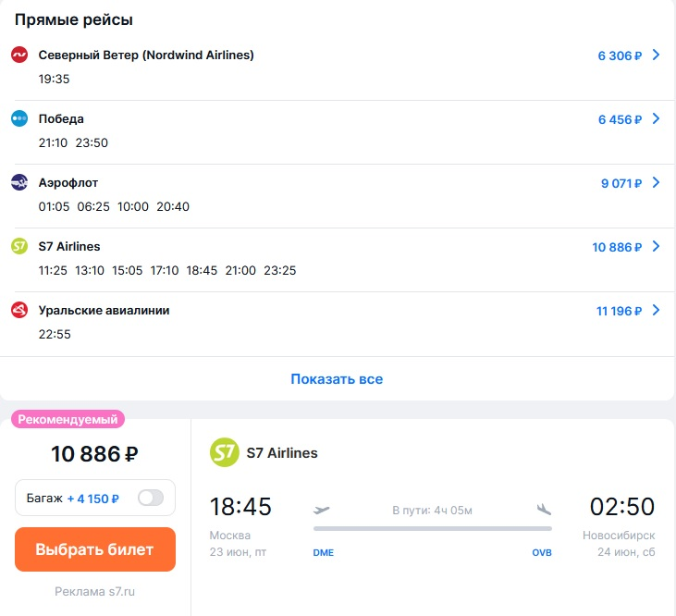The height and width of the screenshot is (616, 676).
Task: Click the Pobeda airline logo icon
Action: point(19,118)
